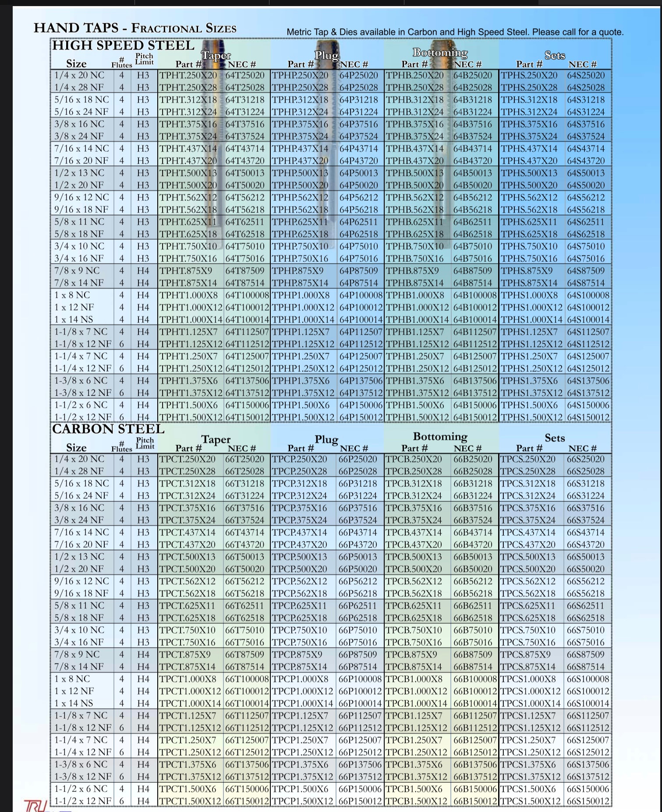The height and width of the screenshot is (812, 662).
Task: Click part number TPCT1.500X6
Action: [x=188, y=789]
